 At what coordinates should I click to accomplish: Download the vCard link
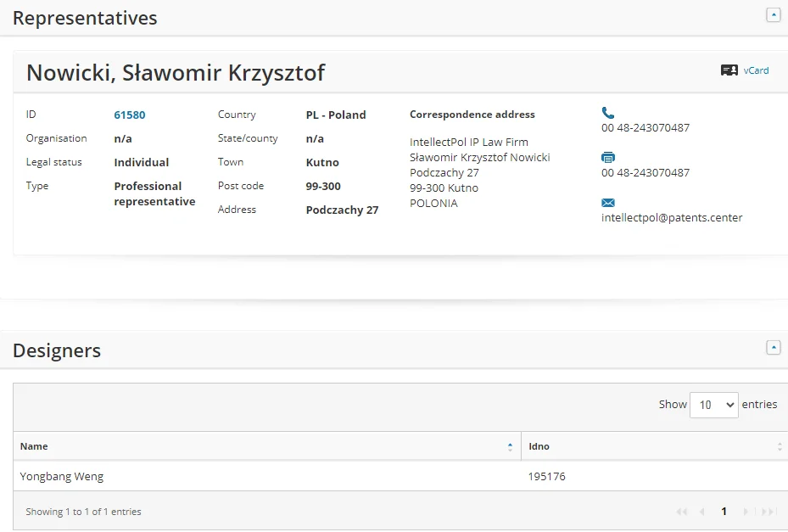[756, 70]
